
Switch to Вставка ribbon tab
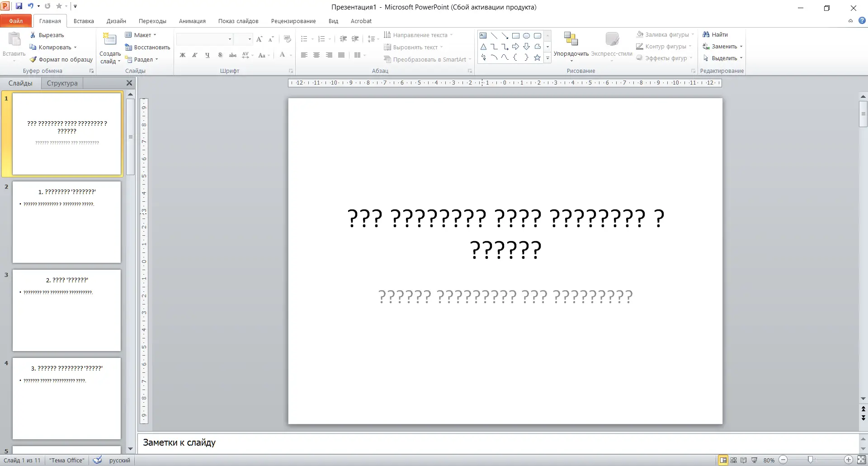[x=84, y=21]
